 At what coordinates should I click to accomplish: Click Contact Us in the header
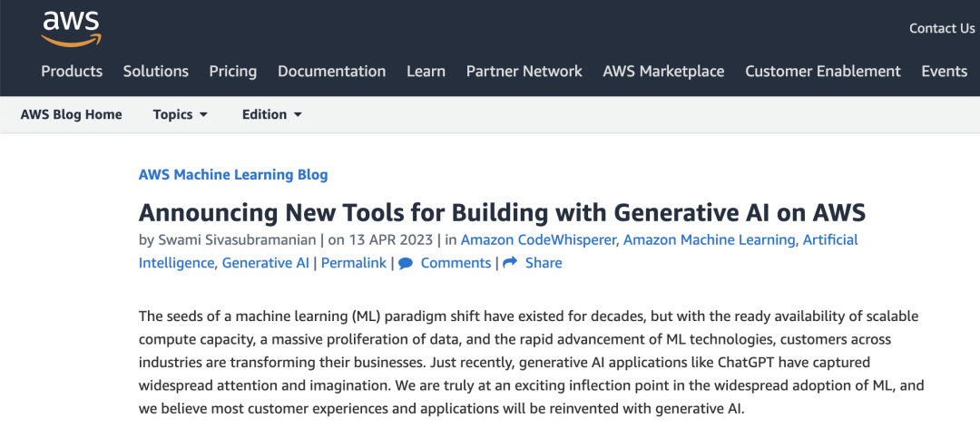point(942,28)
